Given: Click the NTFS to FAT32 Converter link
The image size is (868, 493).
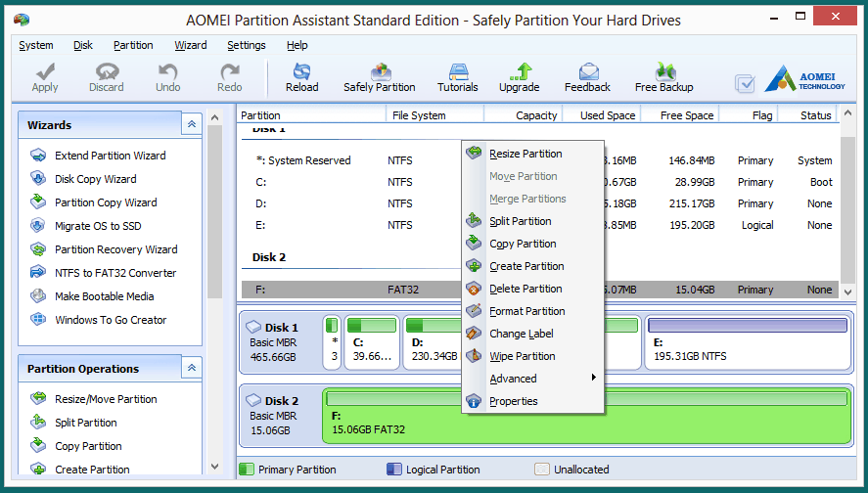Looking at the screenshot, I should click(115, 273).
